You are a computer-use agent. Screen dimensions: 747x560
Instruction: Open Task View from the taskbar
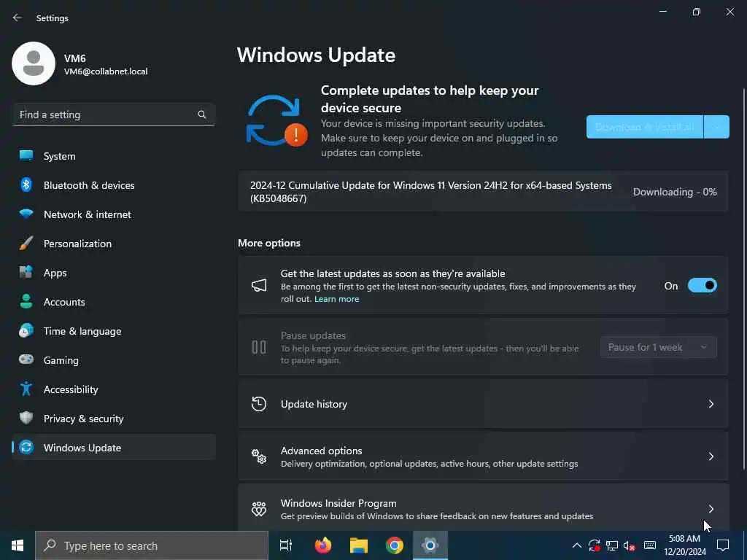(286, 545)
